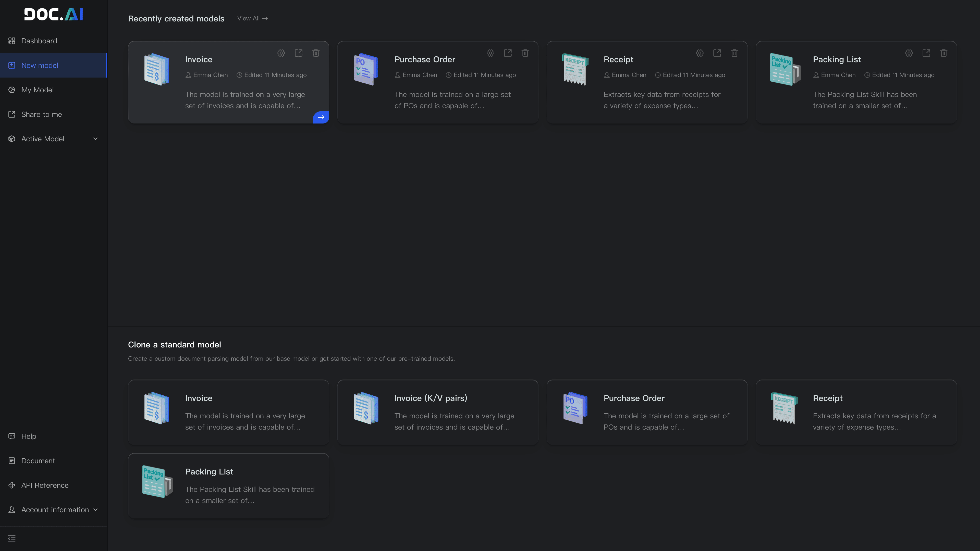980x551 pixels.
Task: Open the Dashboard menu item
Action: [x=39, y=41]
